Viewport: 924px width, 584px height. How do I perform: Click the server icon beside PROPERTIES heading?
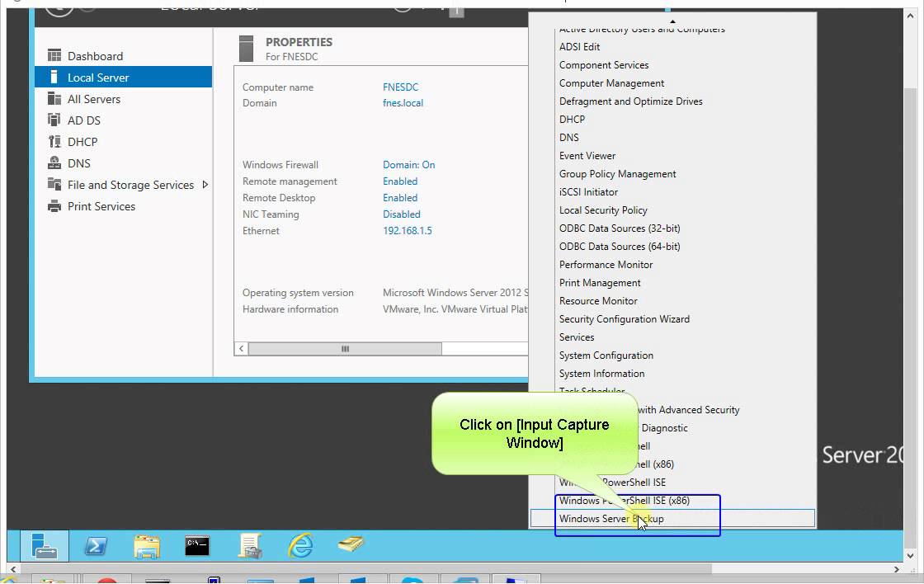tap(247, 49)
